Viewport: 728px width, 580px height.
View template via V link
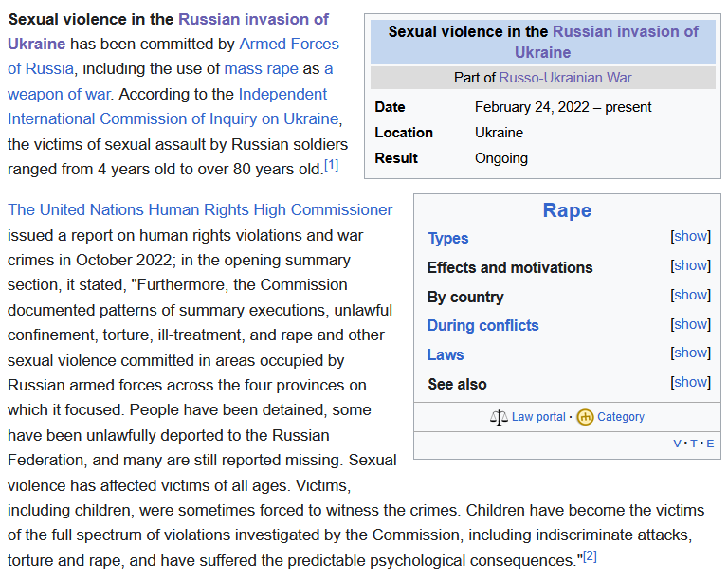coord(678,444)
